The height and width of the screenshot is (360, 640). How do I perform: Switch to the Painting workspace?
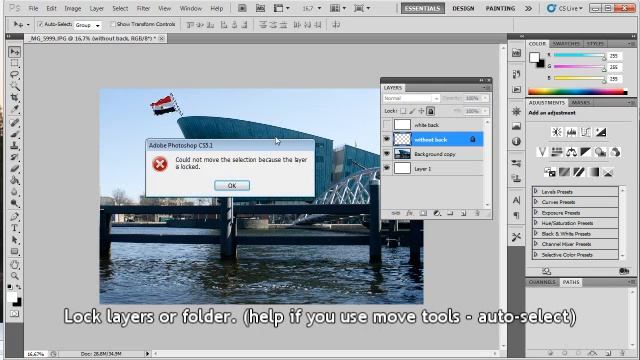coord(500,8)
